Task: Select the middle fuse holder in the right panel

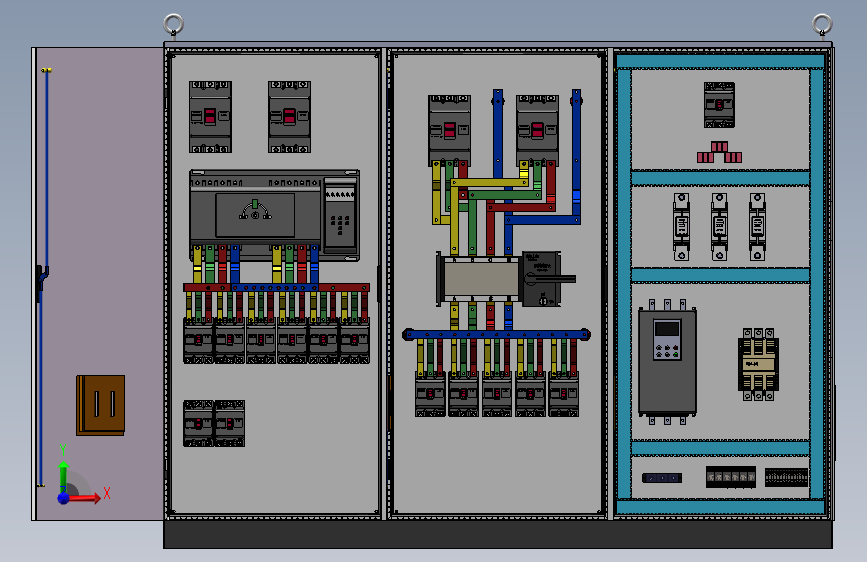Action: pos(719,226)
